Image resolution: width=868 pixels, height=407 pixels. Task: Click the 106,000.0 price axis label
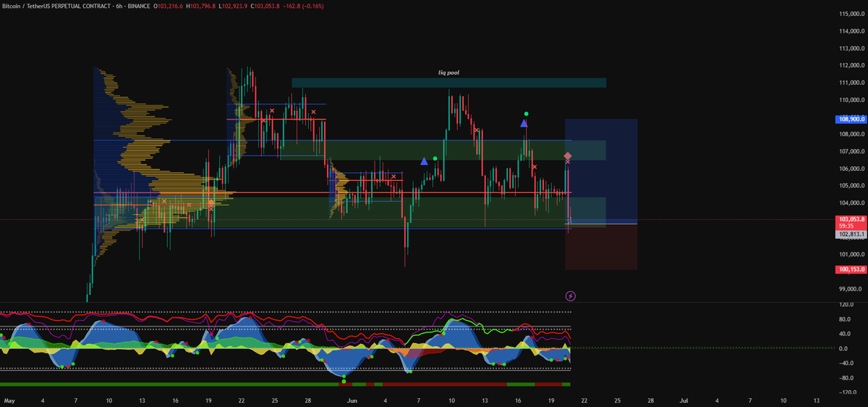click(852, 169)
